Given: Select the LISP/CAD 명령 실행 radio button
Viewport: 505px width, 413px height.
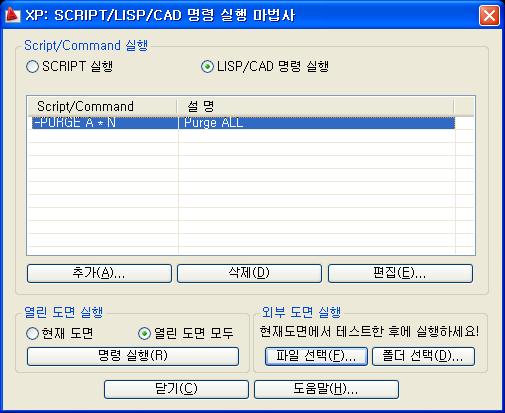Looking at the screenshot, I should (x=207, y=66).
